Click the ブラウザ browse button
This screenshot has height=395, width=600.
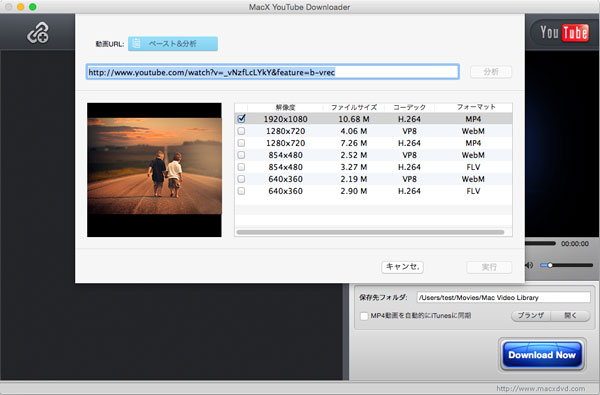[x=531, y=316]
